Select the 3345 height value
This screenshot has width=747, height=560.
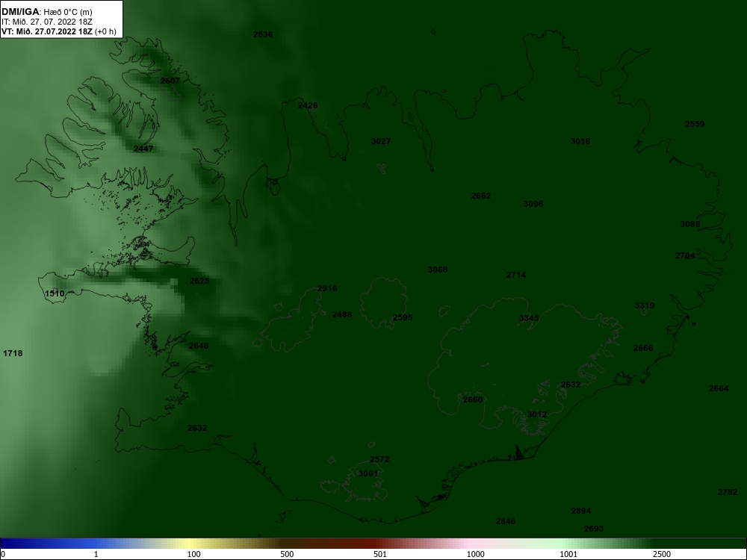point(529,318)
